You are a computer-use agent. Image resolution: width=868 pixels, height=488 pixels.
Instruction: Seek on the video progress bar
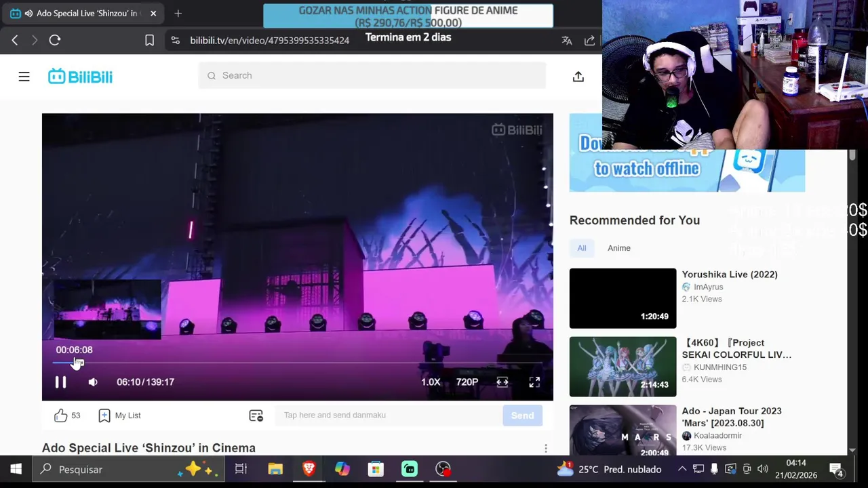298,363
